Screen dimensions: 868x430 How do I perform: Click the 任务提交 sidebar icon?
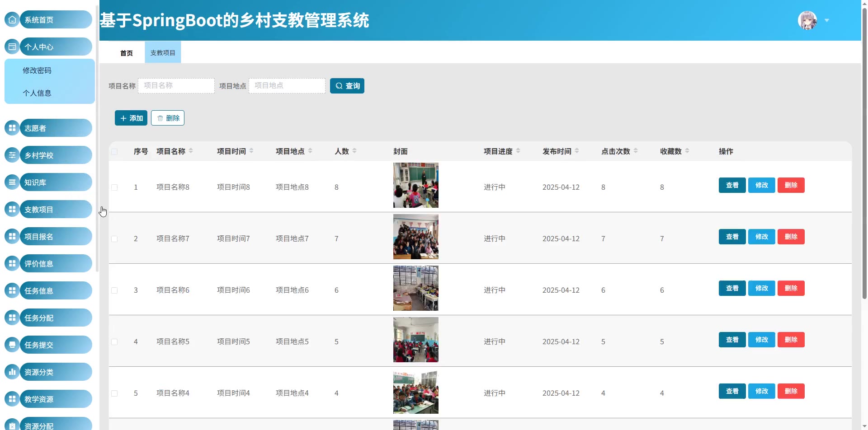(12, 345)
